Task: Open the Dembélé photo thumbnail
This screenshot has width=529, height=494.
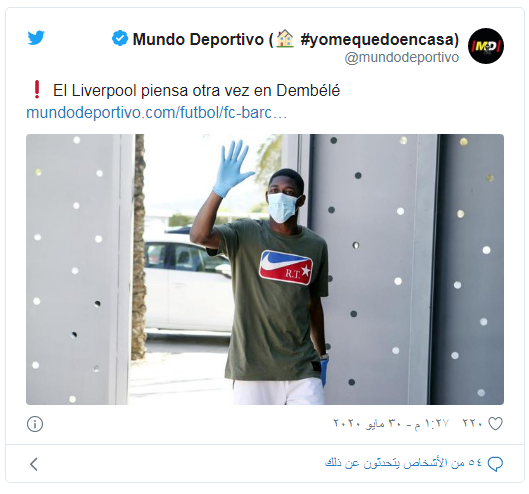Action: click(265, 269)
